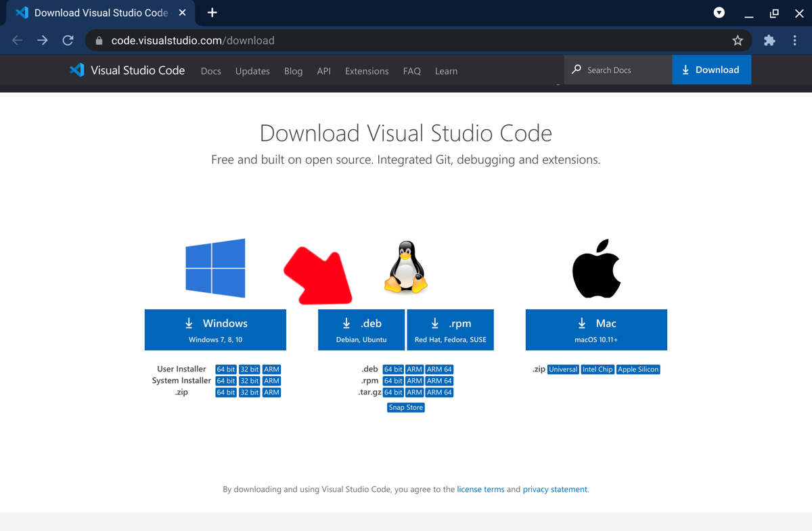Open the extensions puzzle icon

coord(769,41)
